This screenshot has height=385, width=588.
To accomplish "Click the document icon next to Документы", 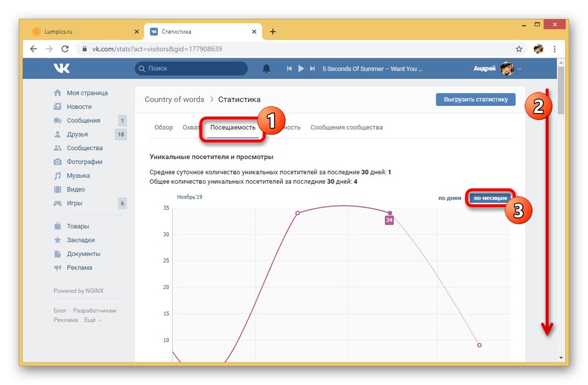I will (x=58, y=254).
